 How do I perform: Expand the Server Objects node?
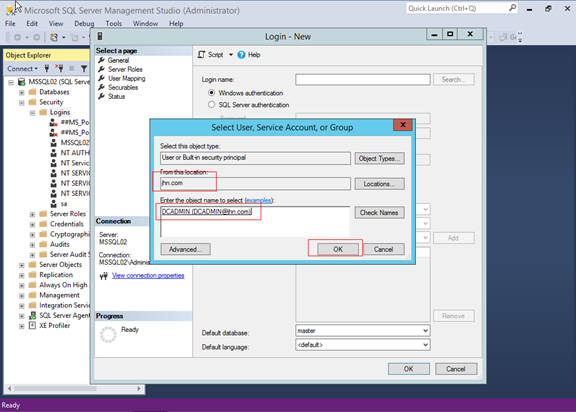pyautogui.click(x=22, y=265)
